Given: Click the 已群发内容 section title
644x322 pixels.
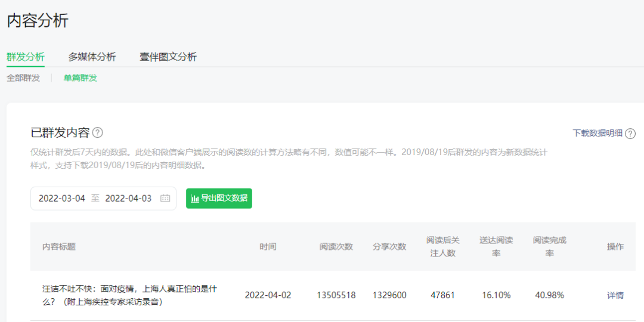Looking at the screenshot, I should (60, 133).
